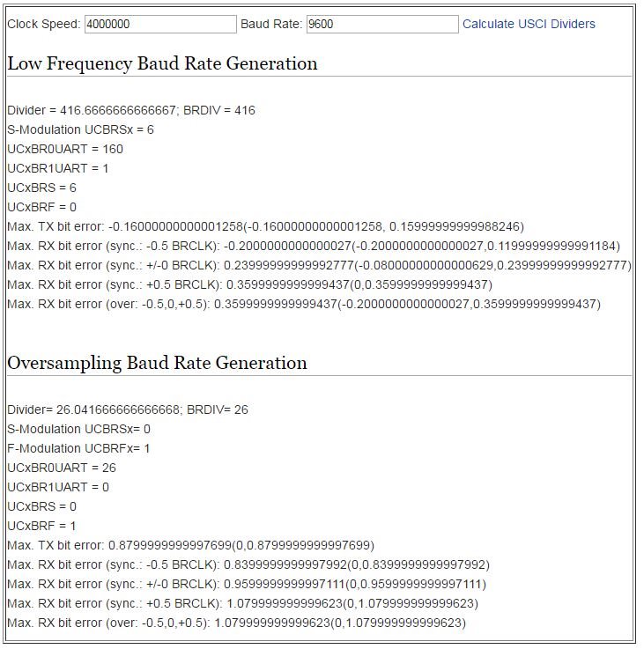644x649 pixels.
Task: Click the Divider= 26.0416 BRDIV= 26 line
Action: click(128, 409)
